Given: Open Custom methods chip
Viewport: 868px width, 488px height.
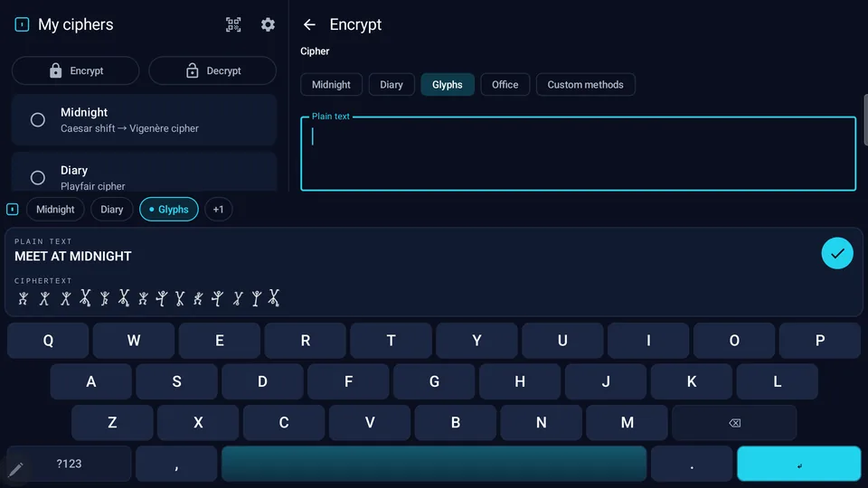Looking at the screenshot, I should (585, 85).
